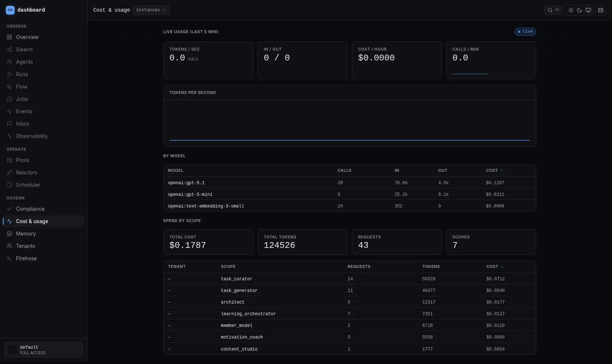
Task: Click the Tokens column header in scope table
Action: click(431, 266)
